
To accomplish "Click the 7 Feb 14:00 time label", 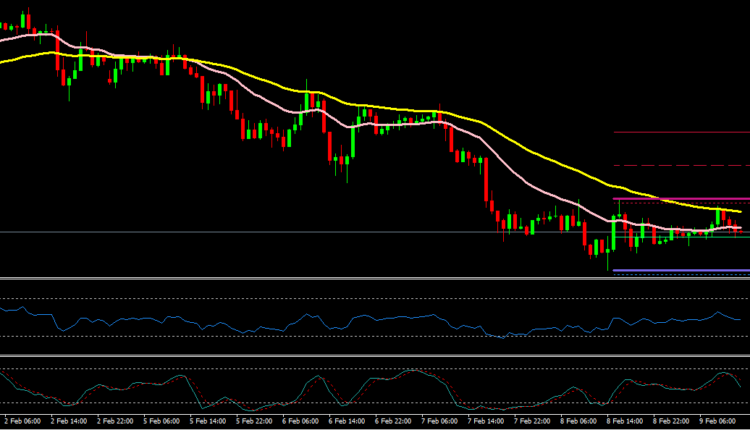I will click(484, 422).
